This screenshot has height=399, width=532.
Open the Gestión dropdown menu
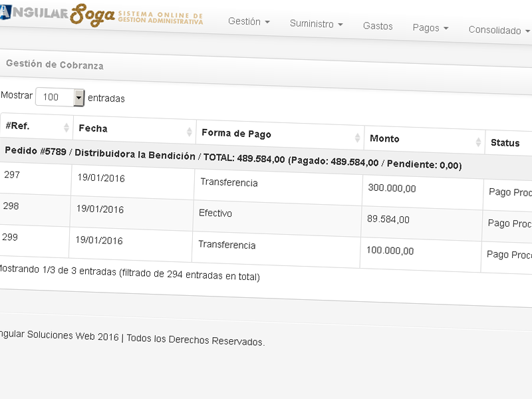[249, 22]
